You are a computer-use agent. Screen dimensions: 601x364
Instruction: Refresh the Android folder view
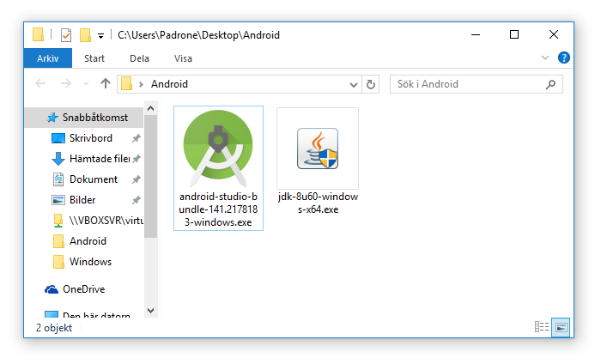tap(371, 84)
